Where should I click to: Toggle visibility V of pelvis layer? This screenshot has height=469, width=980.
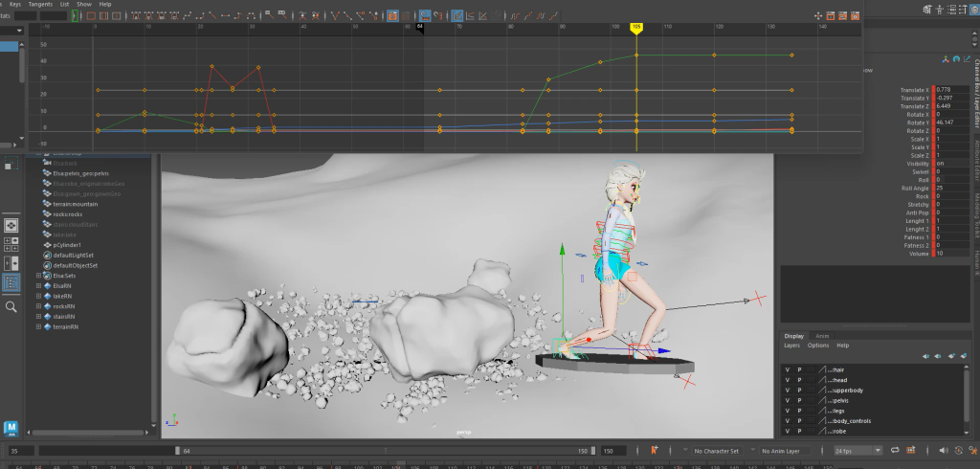[788, 400]
